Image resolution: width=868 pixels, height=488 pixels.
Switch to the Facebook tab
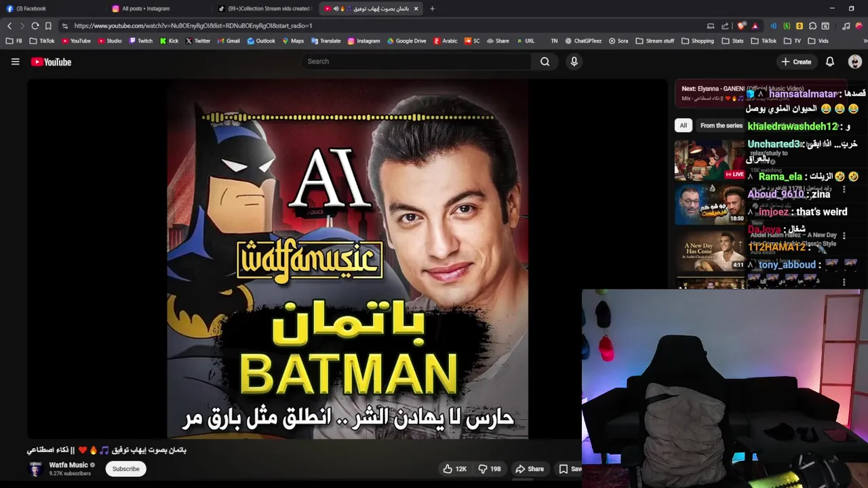point(54,9)
